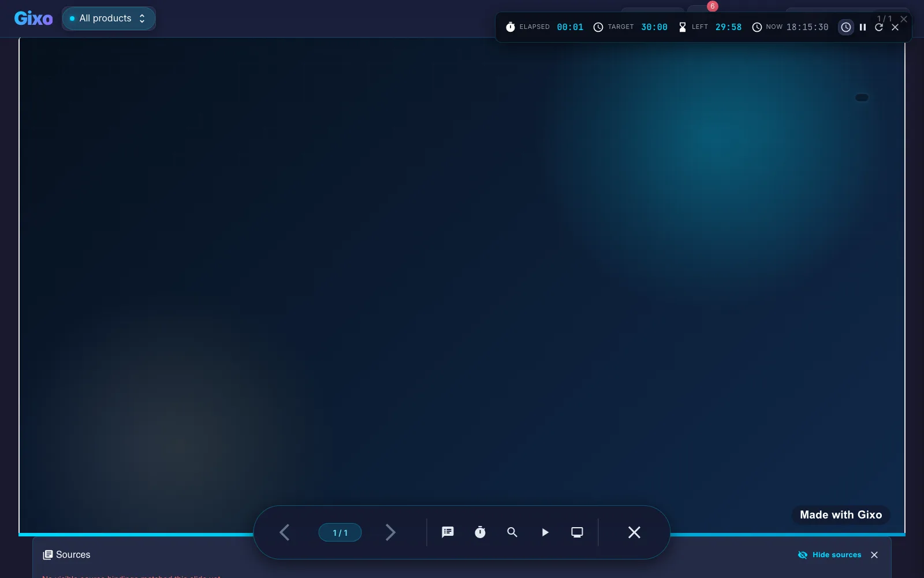Image resolution: width=924 pixels, height=578 pixels.
Task: Start autoplay with the play icon
Action: [545, 532]
